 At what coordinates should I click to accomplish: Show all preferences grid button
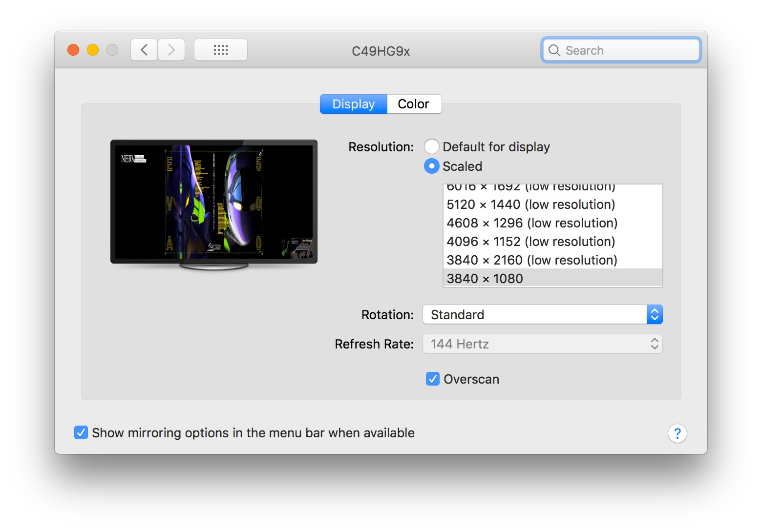(221, 50)
